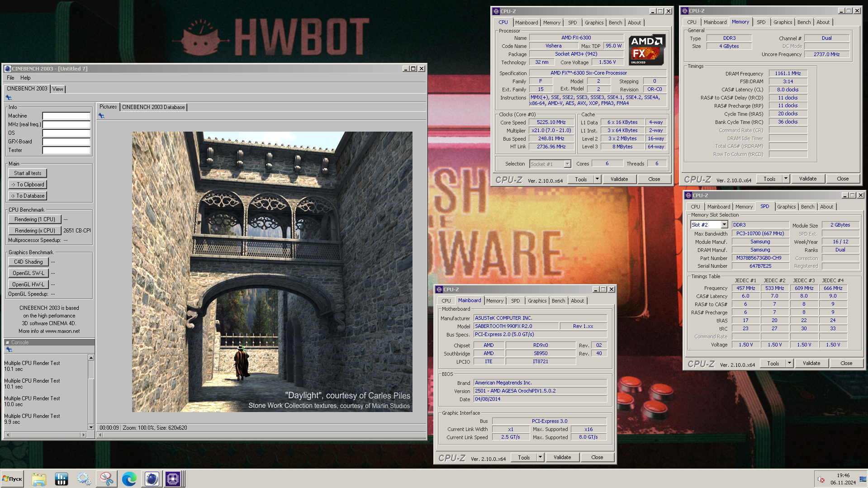This screenshot has width=868, height=488.
Task: Click the -> To Database button
Action: click(x=28, y=196)
